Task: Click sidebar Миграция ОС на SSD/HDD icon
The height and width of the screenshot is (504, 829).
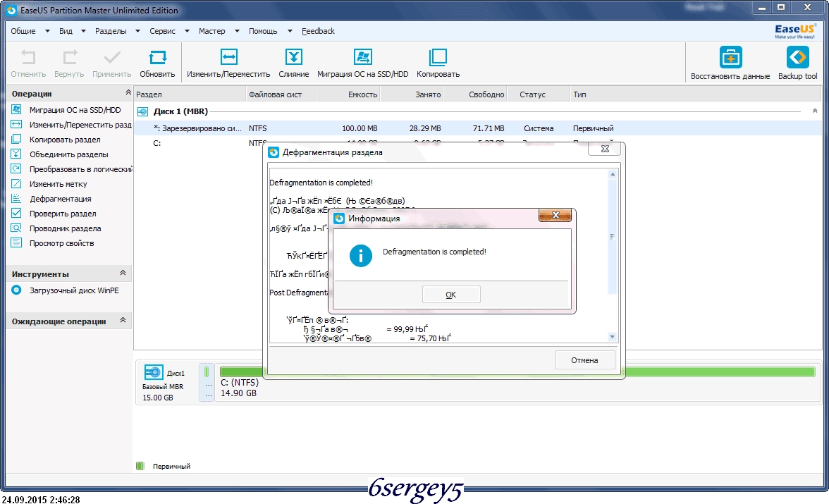Action: pos(16,109)
